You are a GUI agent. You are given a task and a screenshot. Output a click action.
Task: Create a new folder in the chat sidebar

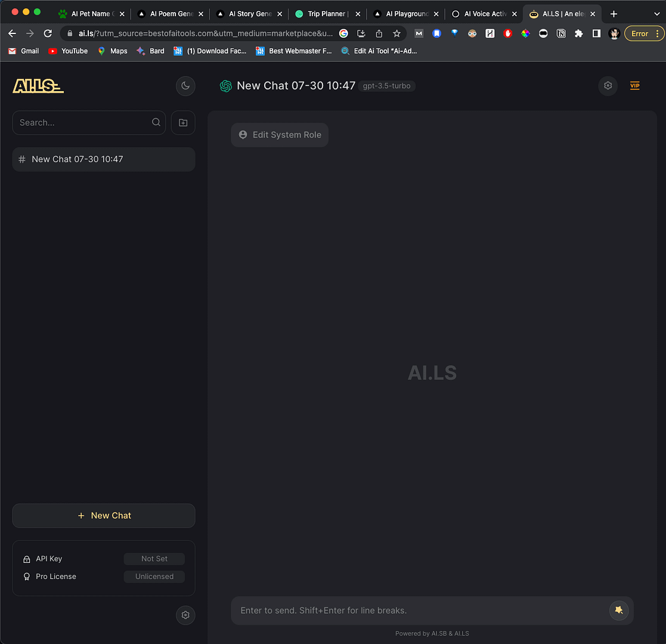tap(183, 122)
